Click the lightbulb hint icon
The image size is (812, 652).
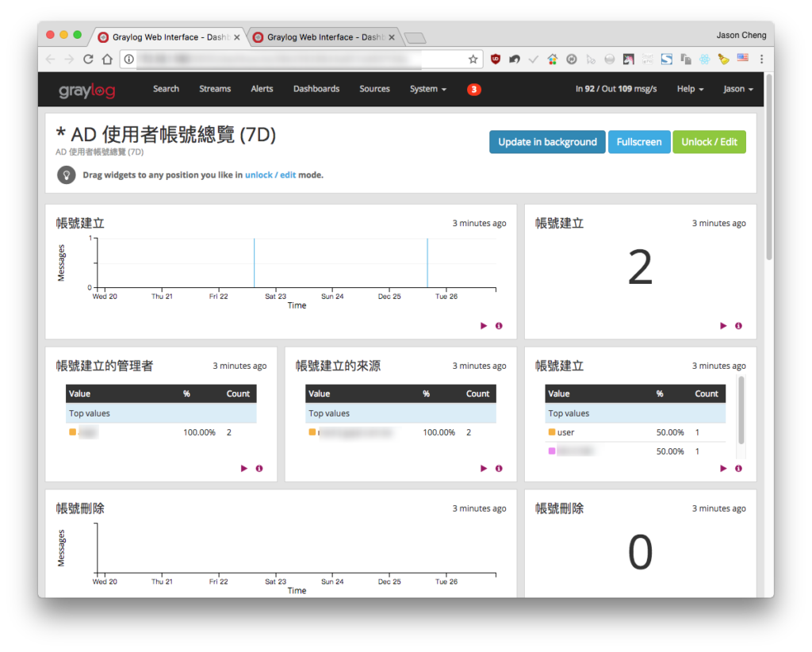coord(67,175)
